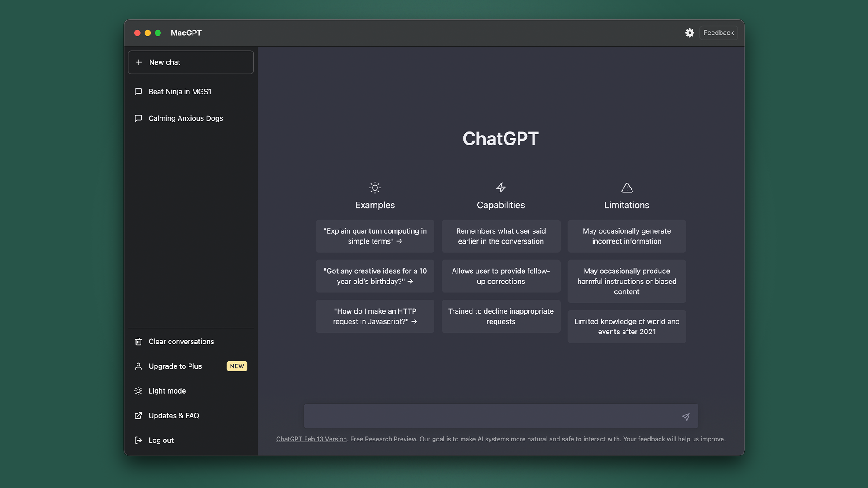
Task: Open the Calming Anxious Dogs conversation
Action: pos(185,118)
